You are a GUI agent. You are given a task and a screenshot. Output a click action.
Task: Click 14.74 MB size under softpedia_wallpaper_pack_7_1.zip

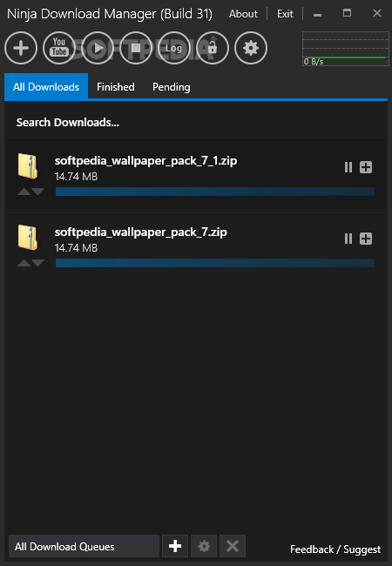pos(76,177)
